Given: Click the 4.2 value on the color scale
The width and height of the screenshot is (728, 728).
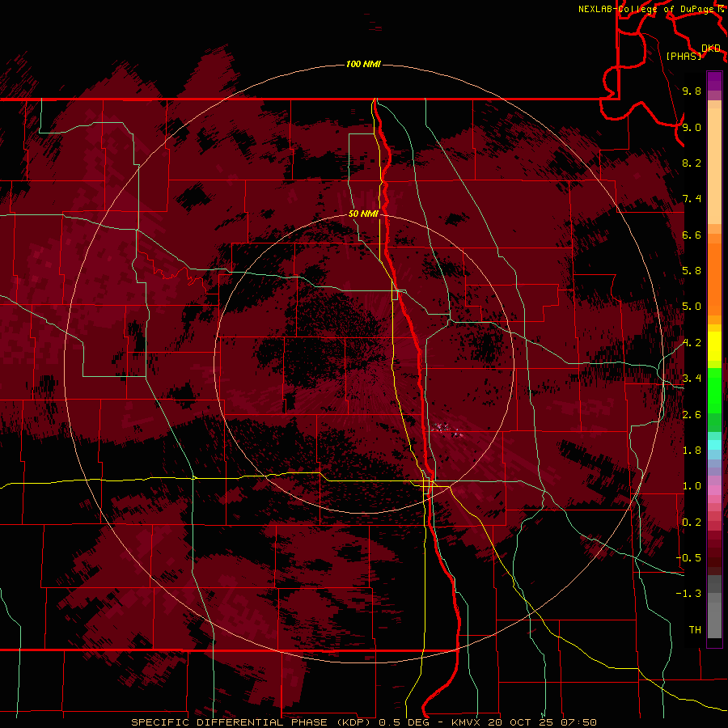Looking at the screenshot, I should [x=692, y=343].
